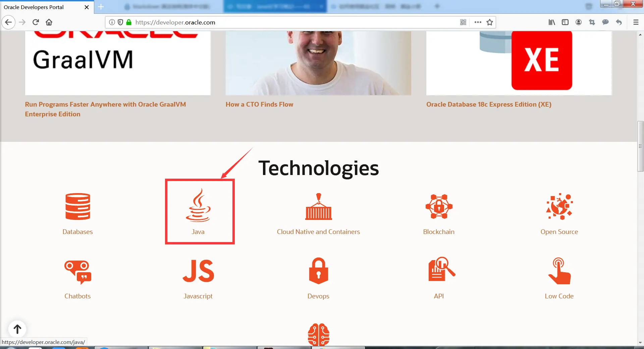
Task: Click the scrollbar up arrow
Action: coord(640,35)
